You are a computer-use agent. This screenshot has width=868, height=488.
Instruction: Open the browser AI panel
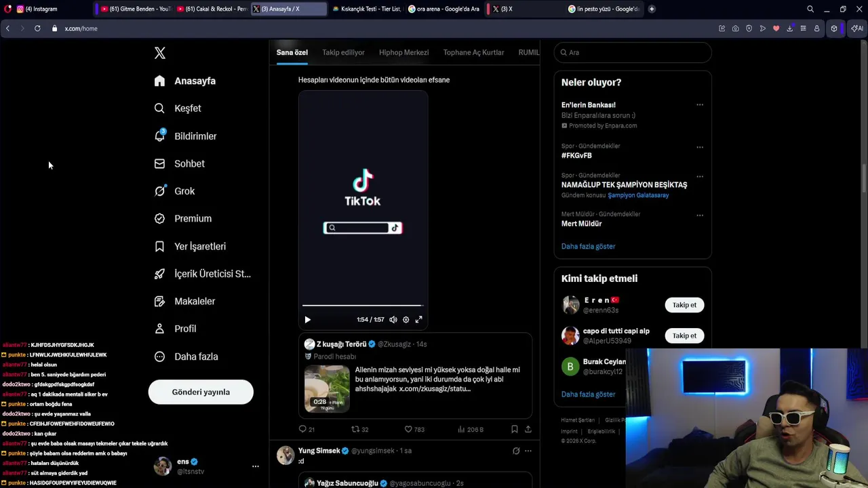(858, 28)
